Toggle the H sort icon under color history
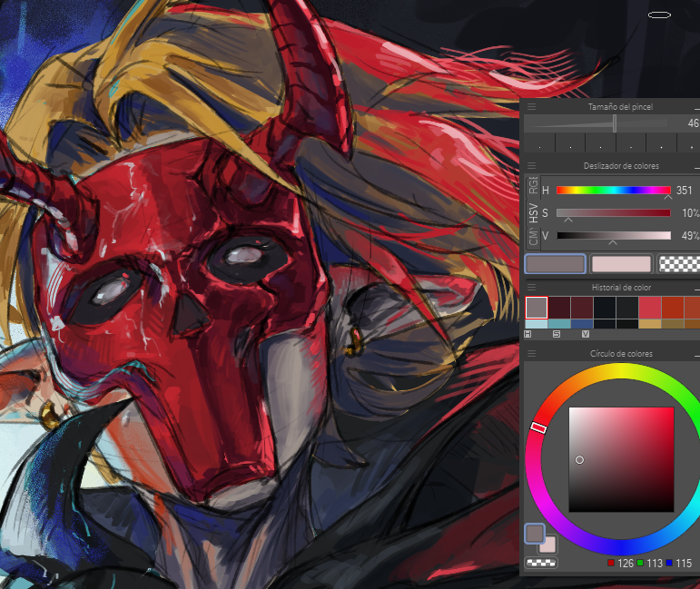Viewport: 700px width, 589px height. tap(527, 334)
